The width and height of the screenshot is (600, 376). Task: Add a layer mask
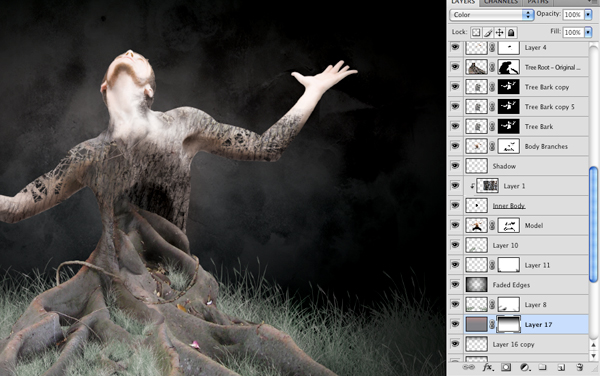point(506,368)
